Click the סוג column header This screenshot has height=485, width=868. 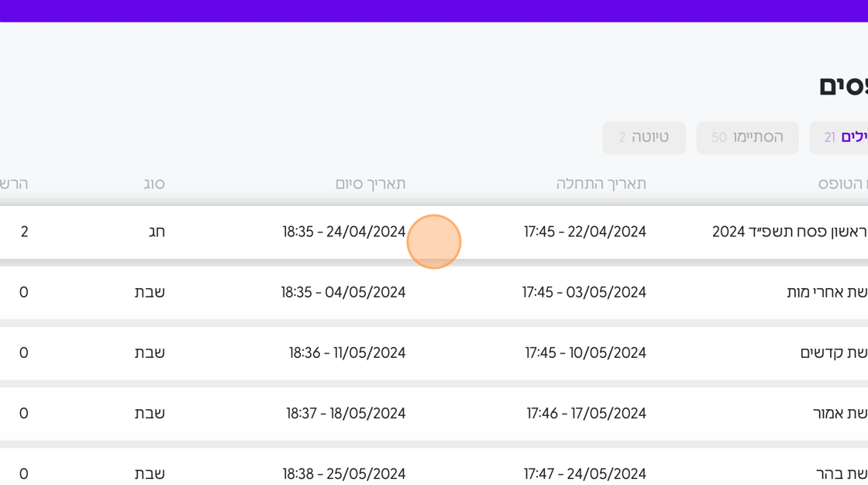[153, 184]
